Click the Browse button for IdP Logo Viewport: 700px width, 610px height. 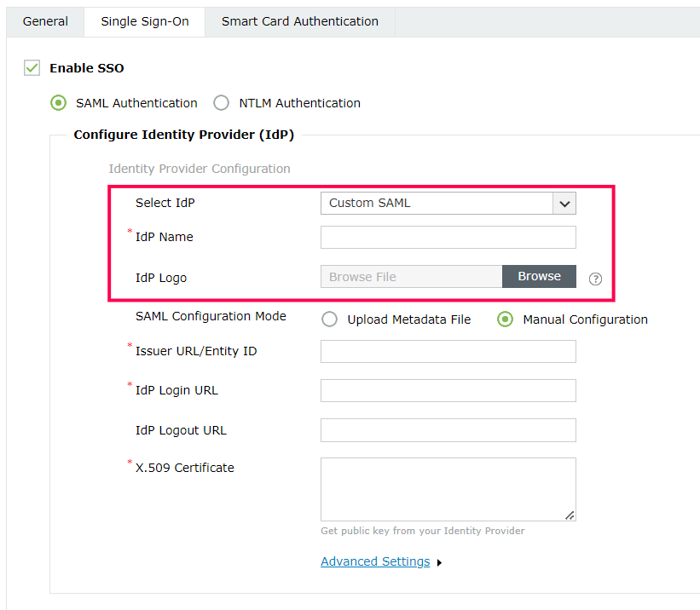(x=539, y=277)
